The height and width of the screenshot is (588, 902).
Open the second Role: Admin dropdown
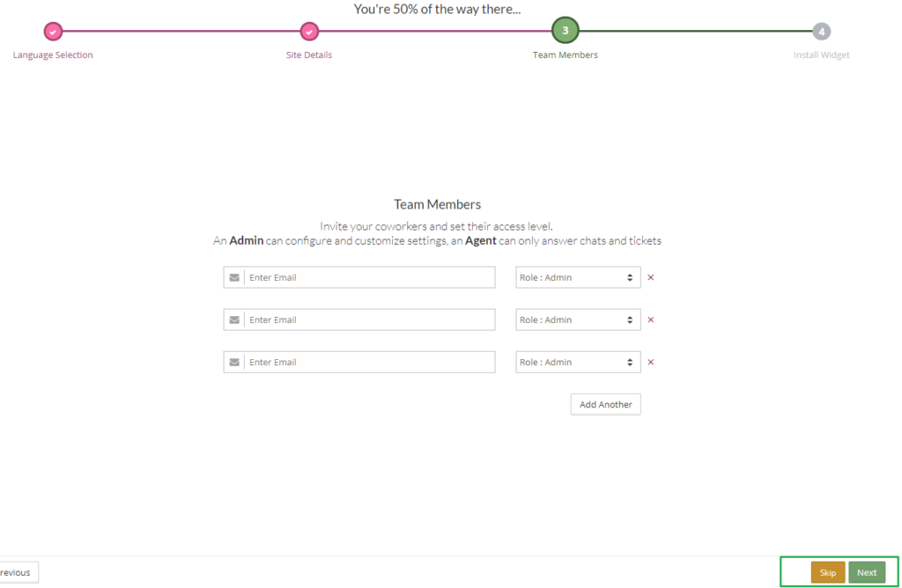(x=578, y=319)
